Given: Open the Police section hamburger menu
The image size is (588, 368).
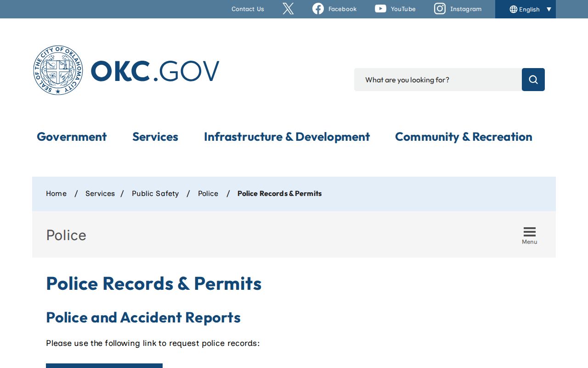Looking at the screenshot, I should (x=529, y=235).
